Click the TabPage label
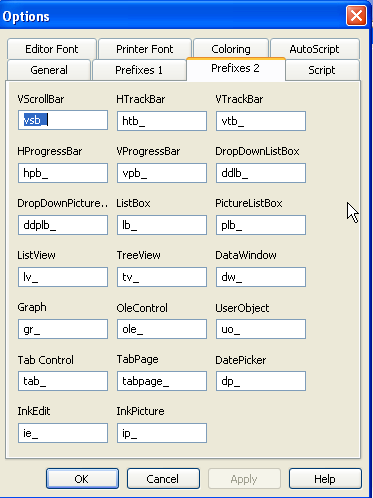The height and width of the screenshot is (498, 373). (x=137, y=360)
